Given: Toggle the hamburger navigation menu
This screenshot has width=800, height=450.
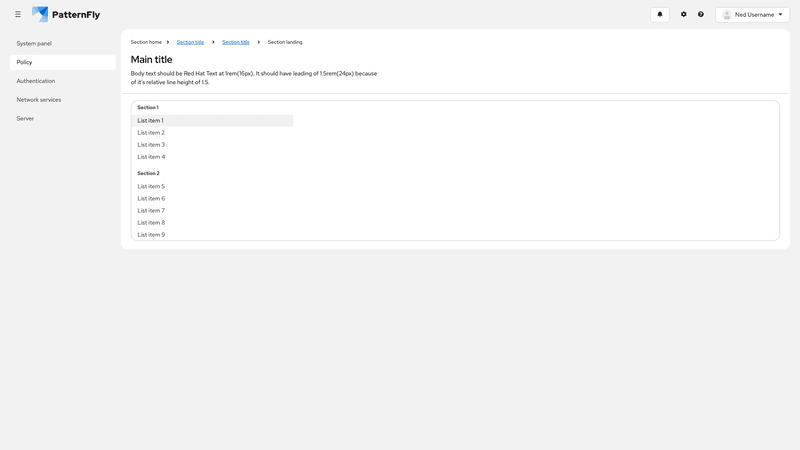Looking at the screenshot, I should (x=18, y=15).
